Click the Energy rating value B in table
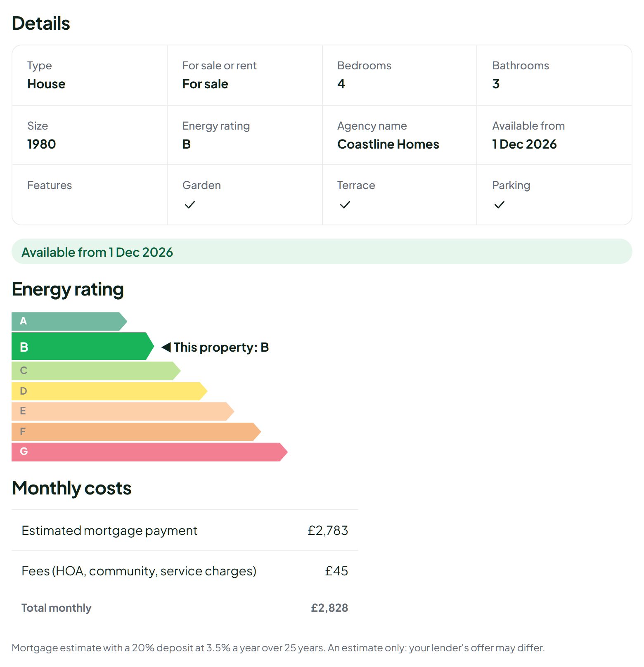The image size is (644, 667). pos(187,144)
